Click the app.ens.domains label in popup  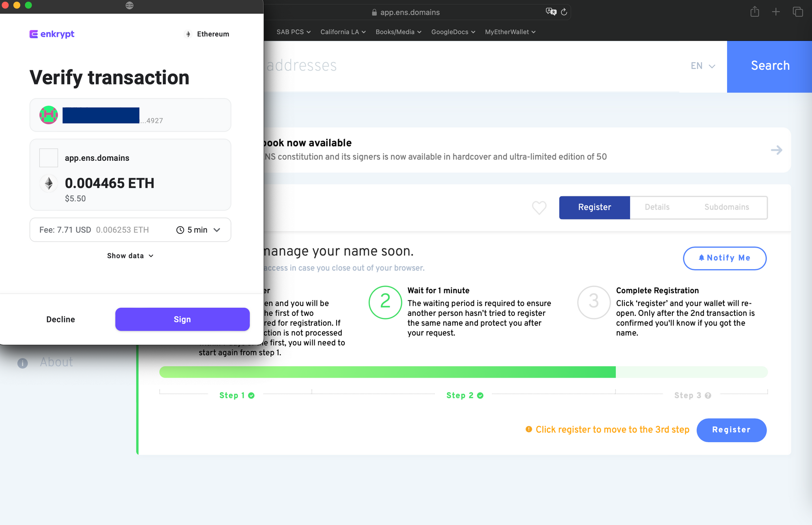pos(97,158)
